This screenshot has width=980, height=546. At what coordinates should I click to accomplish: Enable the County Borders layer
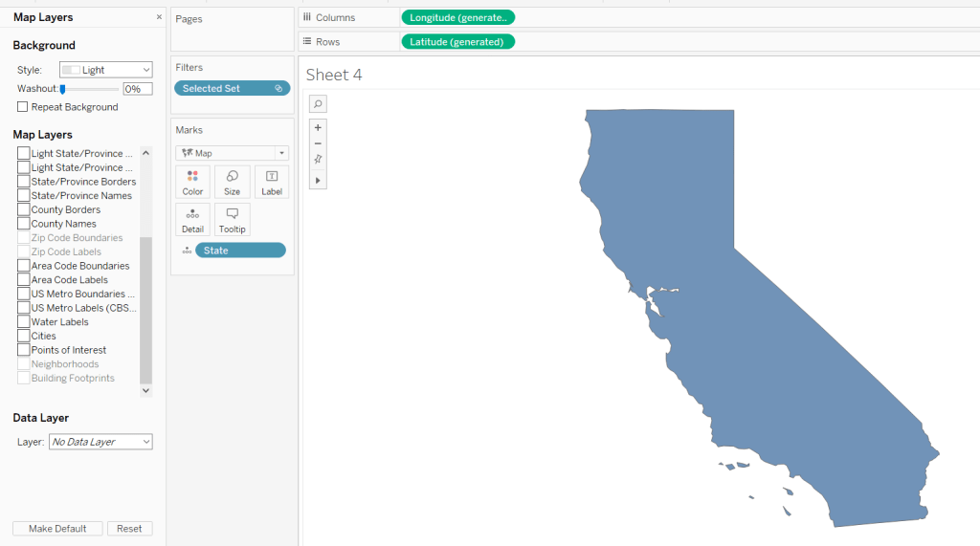pos(24,209)
